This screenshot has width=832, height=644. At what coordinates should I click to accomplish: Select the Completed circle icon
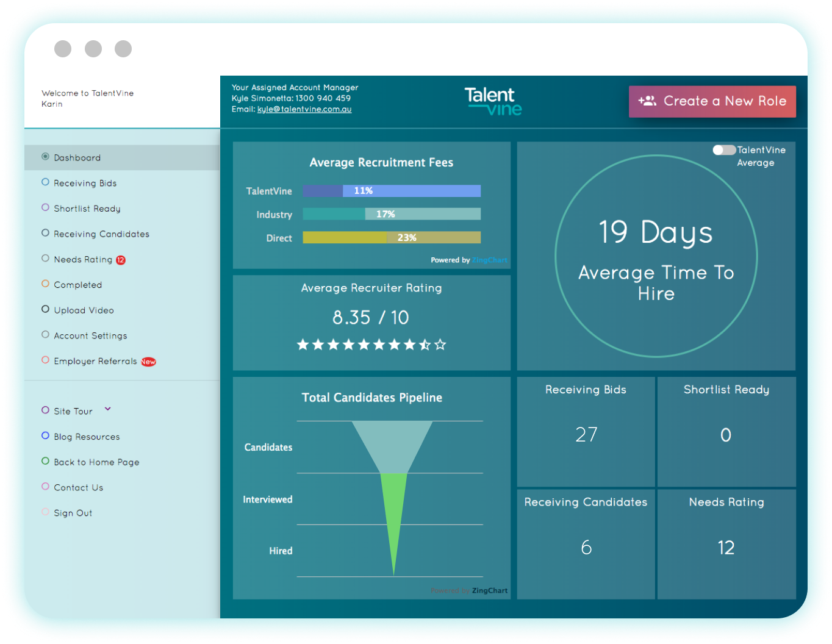tap(45, 284)
